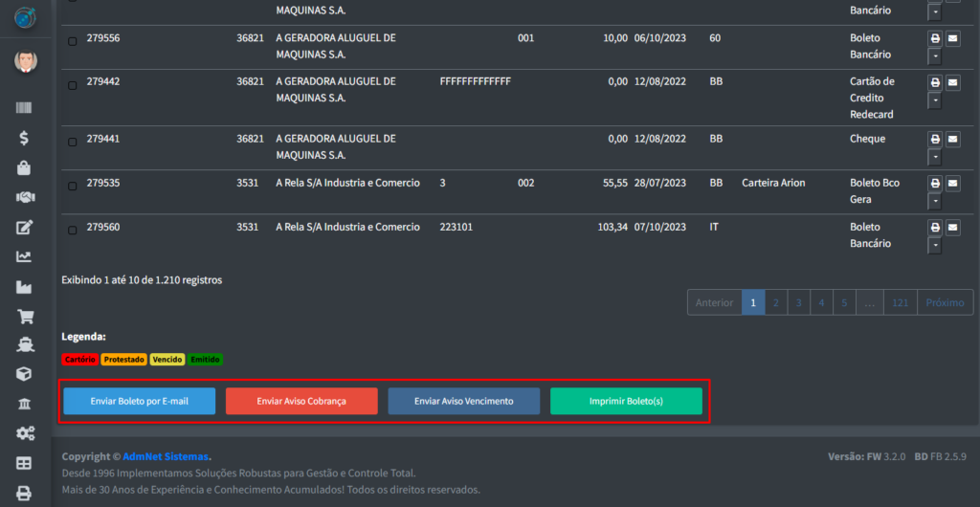The width and height of the screenshot is (980, 507).
Task: Open the gears settings sidebar icon
Action: coord(25,433)
